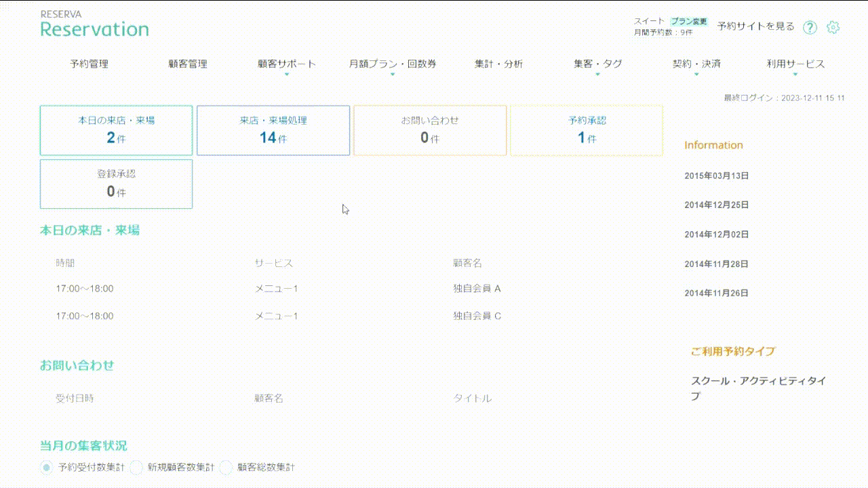Select the 独自会員 A visit row
Image resolution: width=868 pixels, height=488 pixels.
[477, 289]
